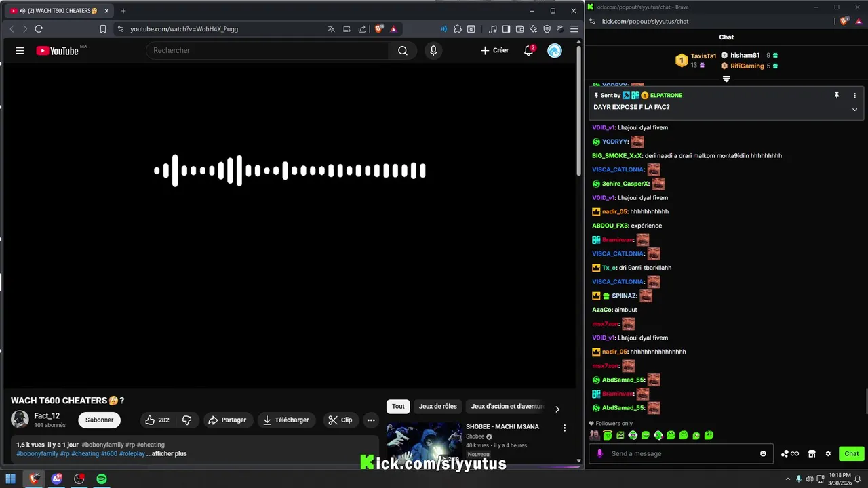Select the Jeux d'action et d'aventure chip
868x488 pixels.
[507, 407]
